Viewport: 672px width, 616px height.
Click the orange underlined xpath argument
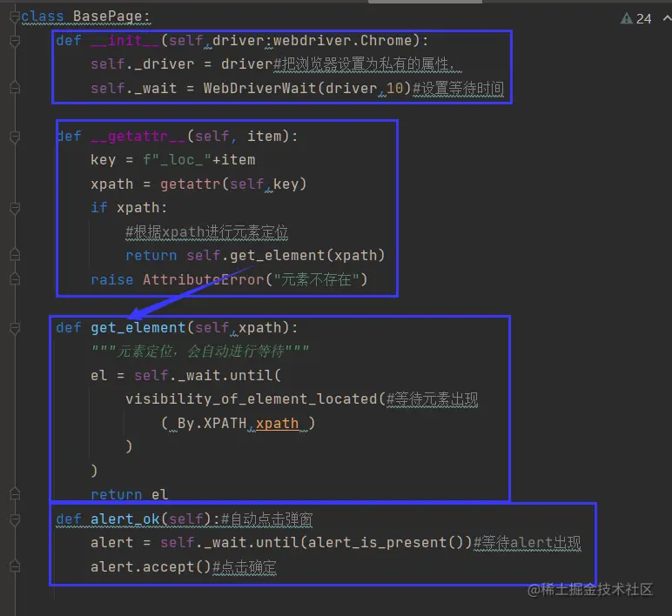(277, 424)
